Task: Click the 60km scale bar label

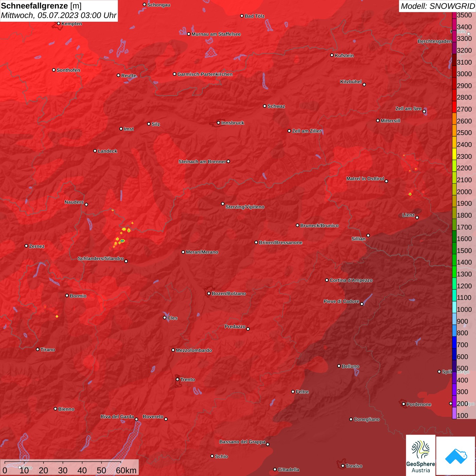Action: [x=126, y=471]
